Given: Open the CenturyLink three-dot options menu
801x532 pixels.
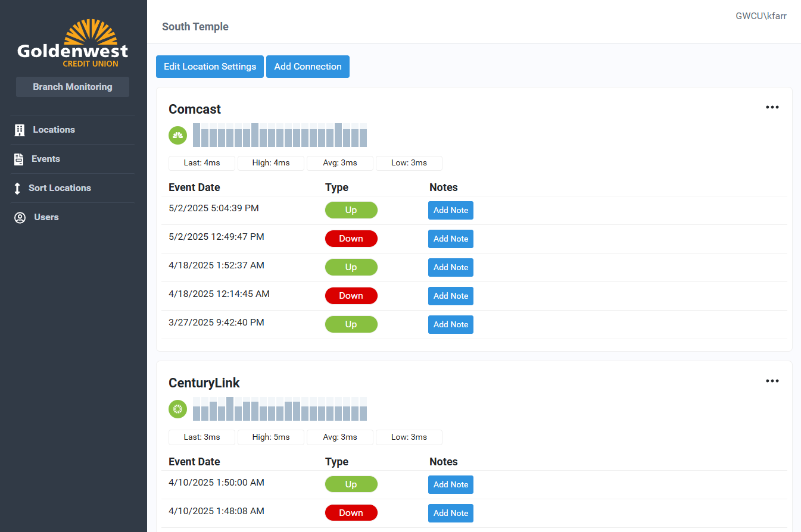Looking at the screenshot, I should click(772, 381).
